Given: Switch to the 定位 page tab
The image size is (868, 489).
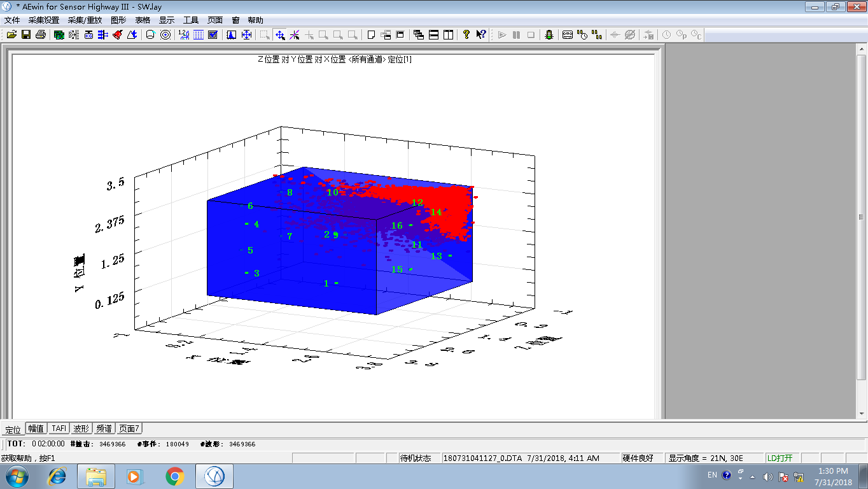Looking at the screenshot, I should pos(13,429).
